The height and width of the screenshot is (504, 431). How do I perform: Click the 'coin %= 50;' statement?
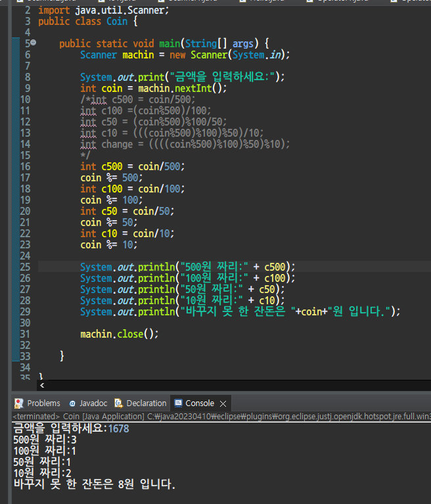[x=109, y=222]
